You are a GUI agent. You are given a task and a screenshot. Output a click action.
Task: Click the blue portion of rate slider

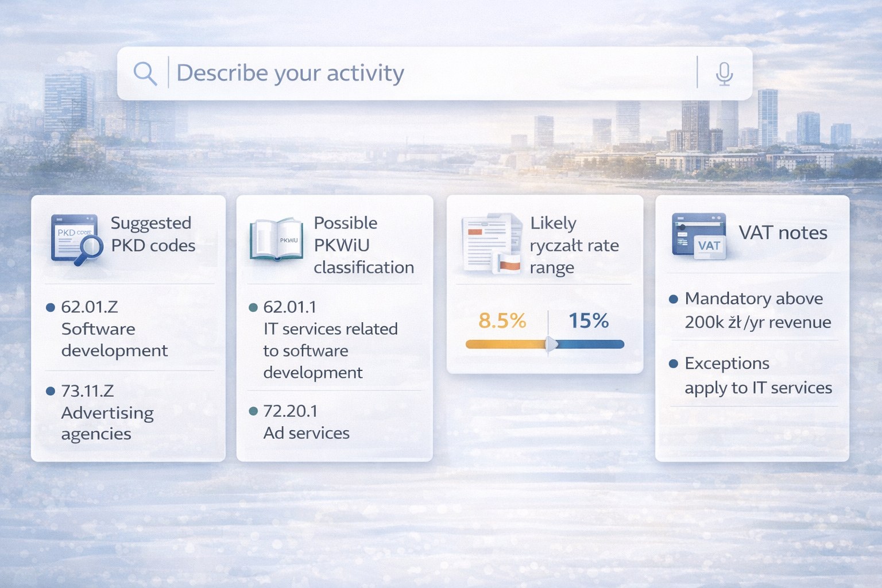click(x=590, y=344)
